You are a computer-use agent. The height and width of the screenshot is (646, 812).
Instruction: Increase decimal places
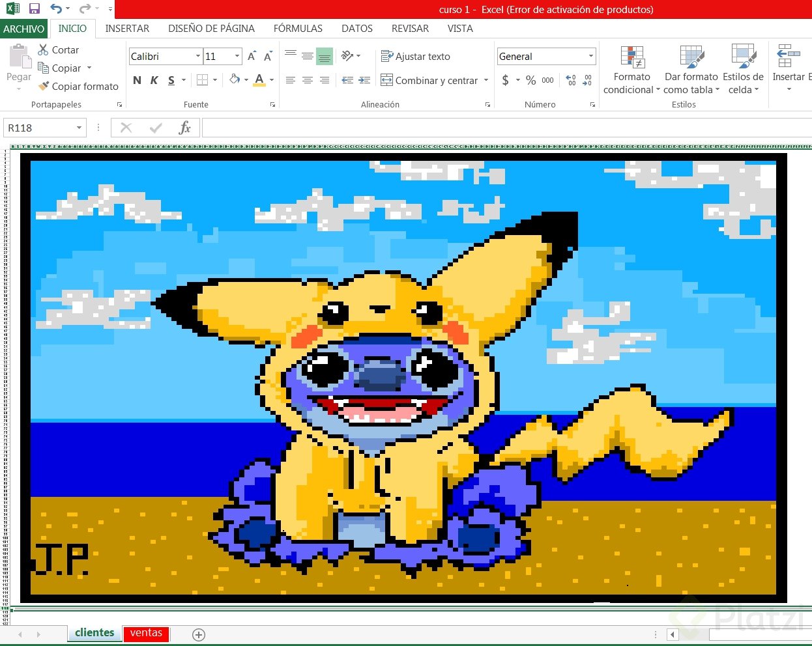pyautogui.click(x=571, y=80)
